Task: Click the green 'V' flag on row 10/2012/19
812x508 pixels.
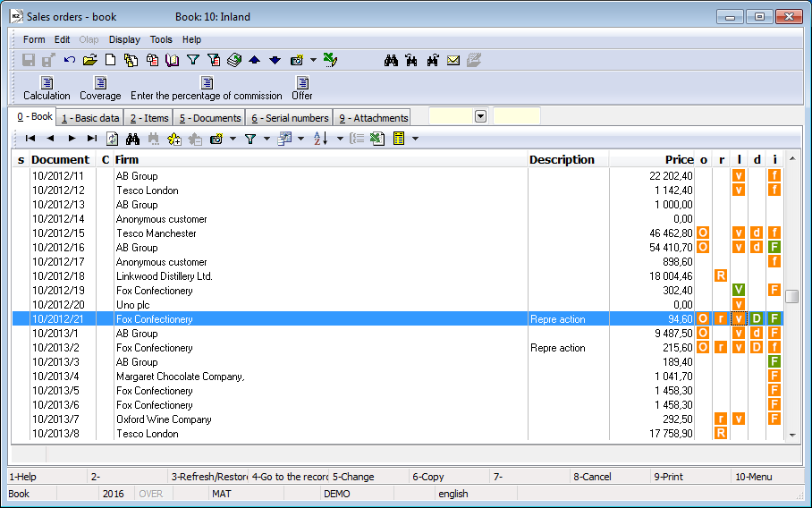Action: (739, 291)
